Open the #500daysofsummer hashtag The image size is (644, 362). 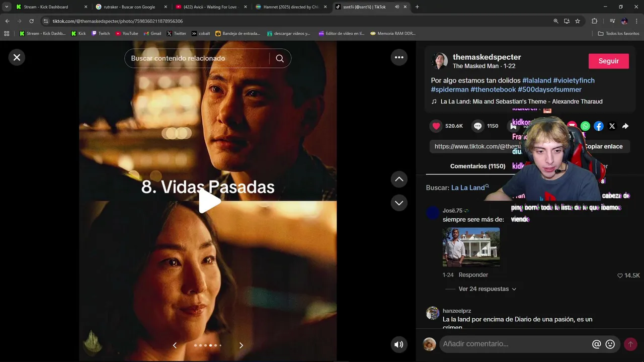coord(549,89)
